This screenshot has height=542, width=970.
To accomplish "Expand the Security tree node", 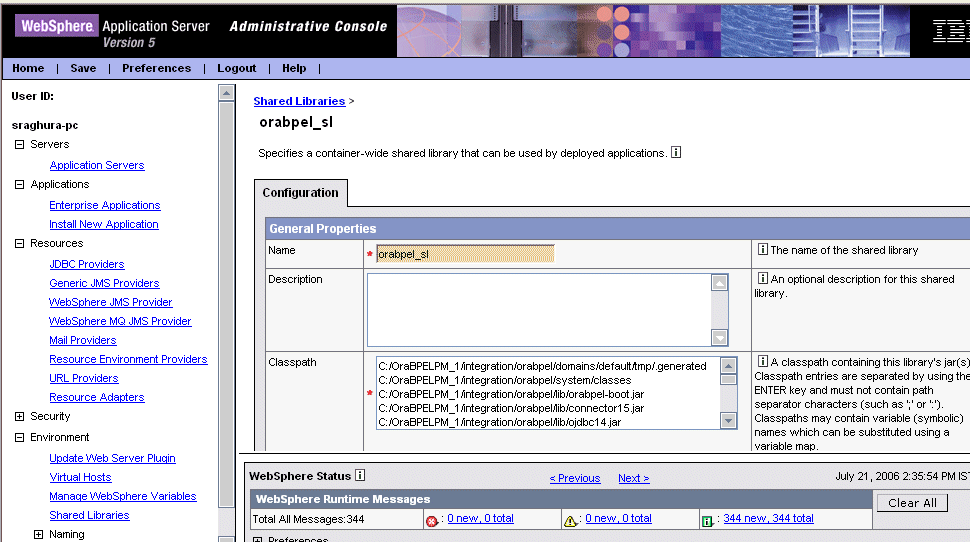I will pos(19,416).
